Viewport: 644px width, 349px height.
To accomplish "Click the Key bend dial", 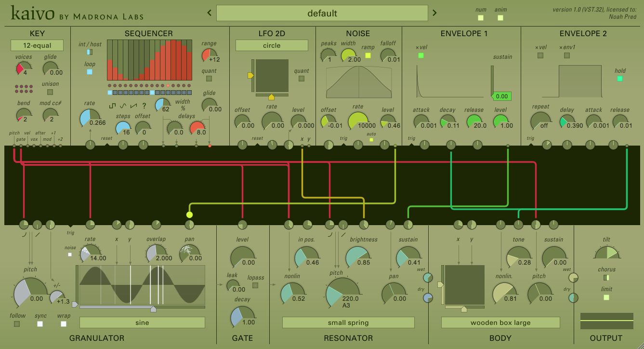I will (x=24, y=115).
